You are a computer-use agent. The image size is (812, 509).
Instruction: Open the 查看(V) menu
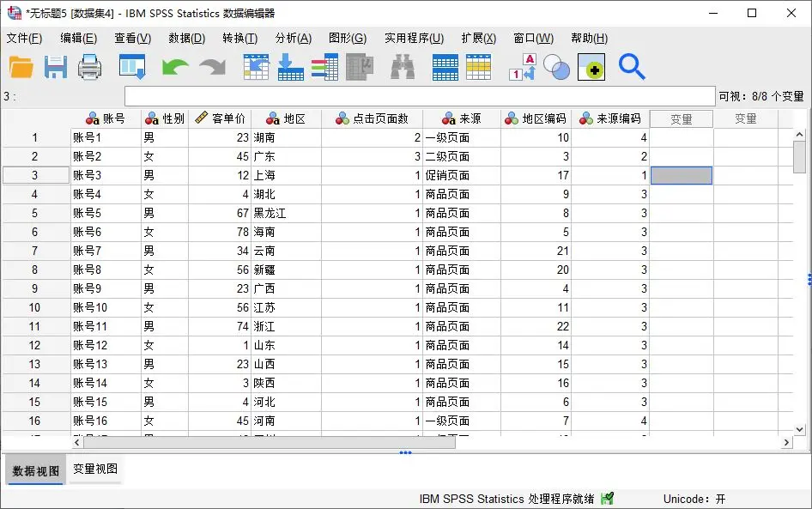[x=132, y=39]
